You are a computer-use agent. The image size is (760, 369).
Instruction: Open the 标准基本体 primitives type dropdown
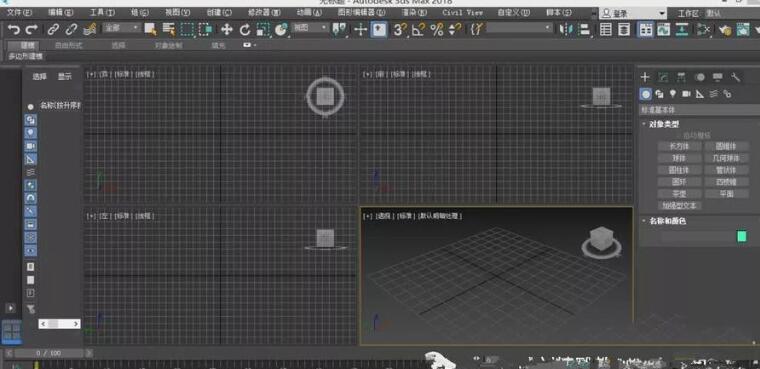[x=699, y=110]
